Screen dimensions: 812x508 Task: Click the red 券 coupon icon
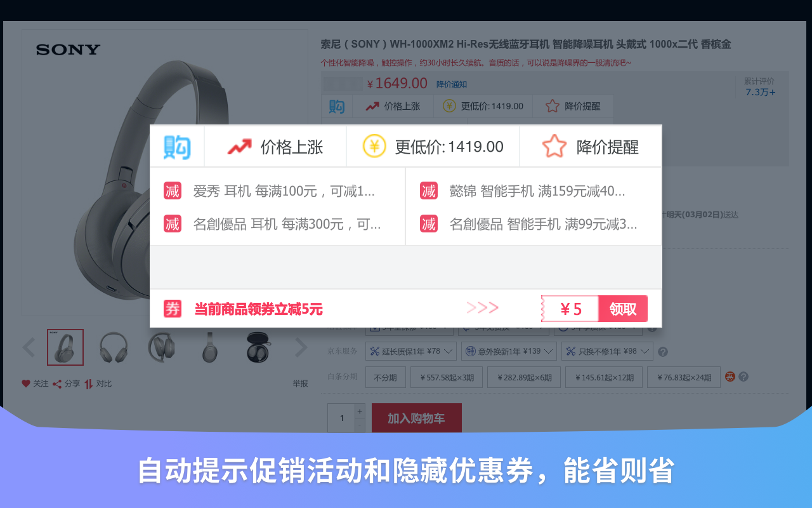(x=173, y=309)
